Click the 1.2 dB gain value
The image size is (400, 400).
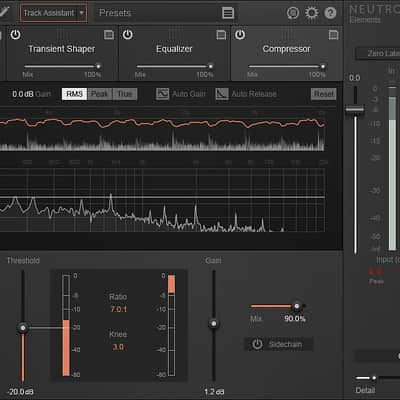[214, 392]
